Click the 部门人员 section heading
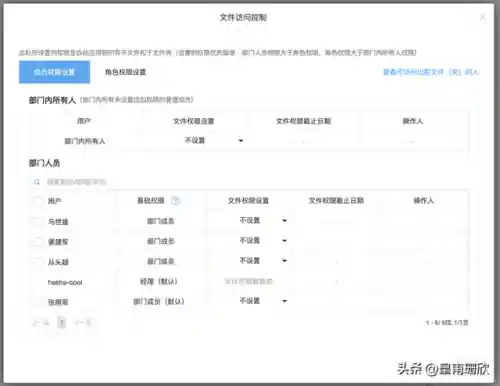This screenshot has height=386, width=500. (44, 163)
